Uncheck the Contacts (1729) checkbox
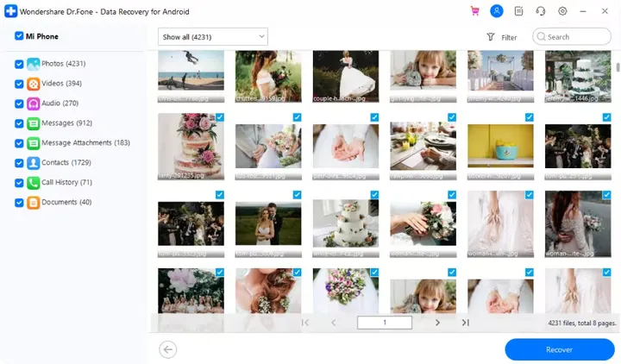Image resolution: width=621 pixels, height=364 pixels. pyautogui.click(x=19, y=163)
